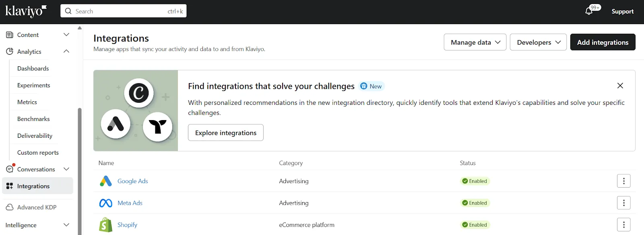Click the banner integrations illustration
644x235 pixels.
pos(136,111)
